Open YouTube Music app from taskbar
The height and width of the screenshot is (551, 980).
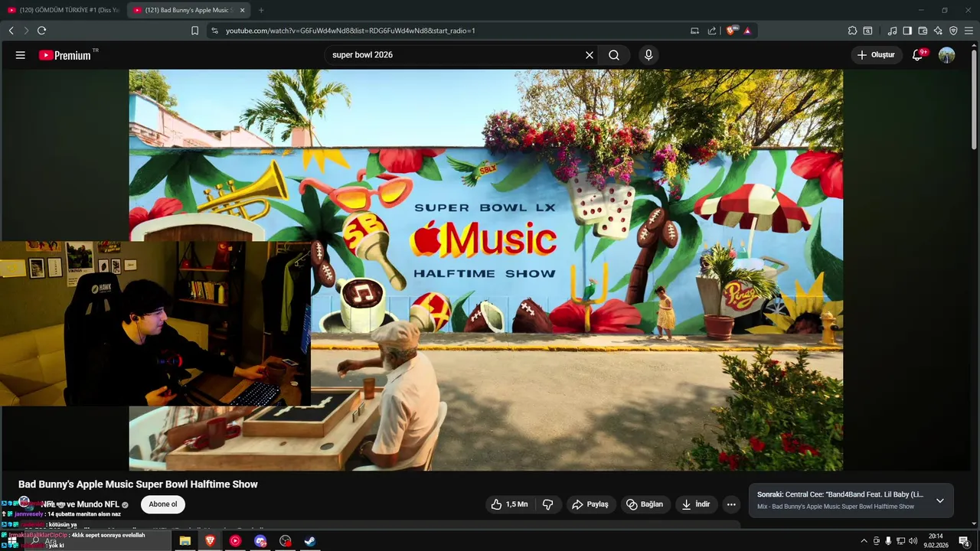click(235, 541)
